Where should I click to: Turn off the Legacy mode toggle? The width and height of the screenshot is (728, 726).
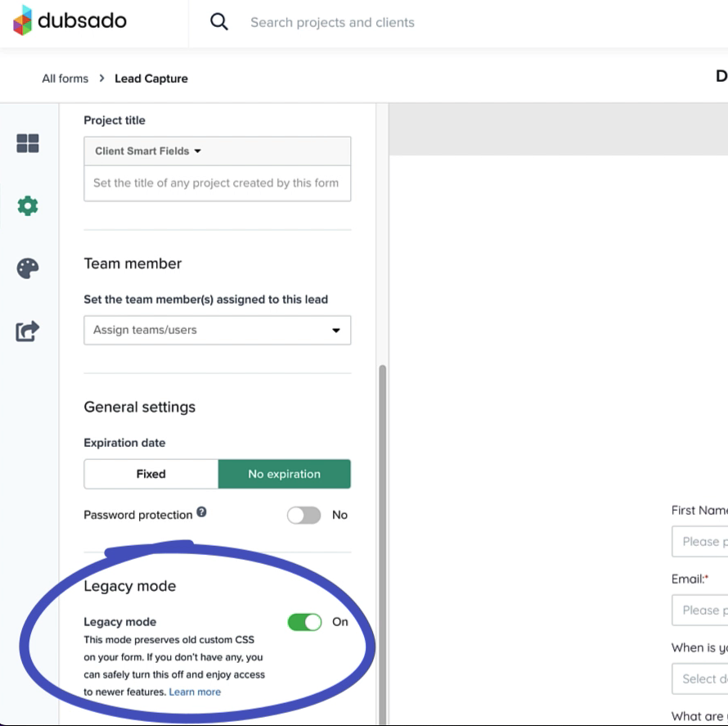pyautogui.click(x=307, y=622)
